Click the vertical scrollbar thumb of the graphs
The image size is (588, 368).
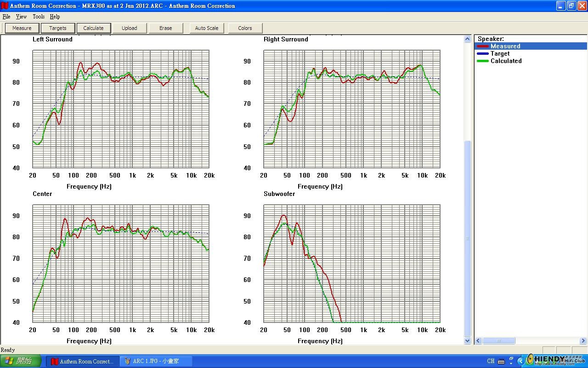(x=468, y=238)
